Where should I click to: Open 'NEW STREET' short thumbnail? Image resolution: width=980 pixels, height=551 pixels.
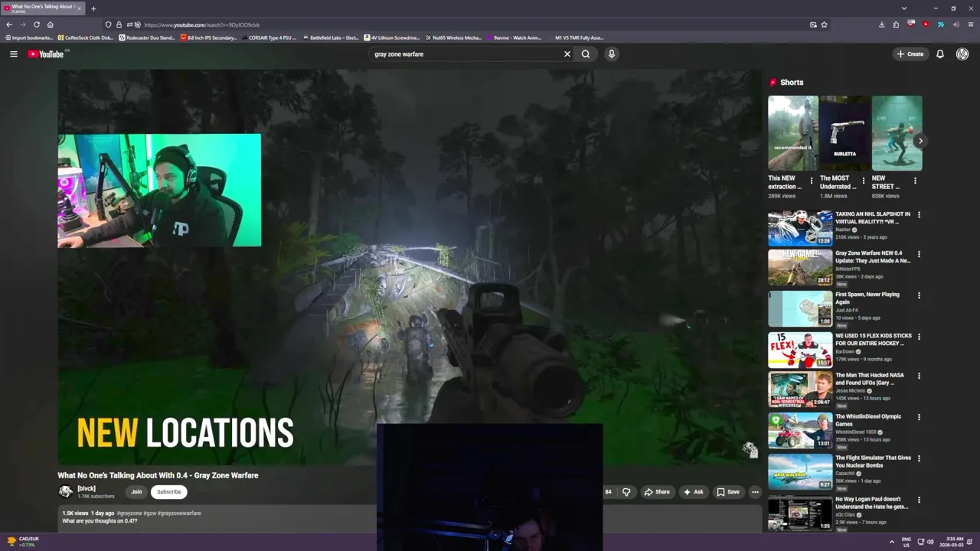point(897,133)
